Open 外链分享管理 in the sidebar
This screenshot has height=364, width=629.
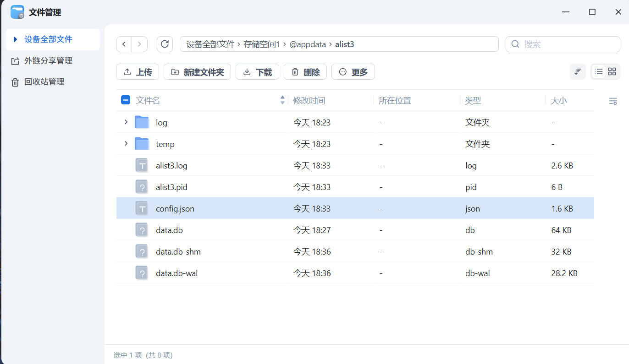tap(53, 61)
